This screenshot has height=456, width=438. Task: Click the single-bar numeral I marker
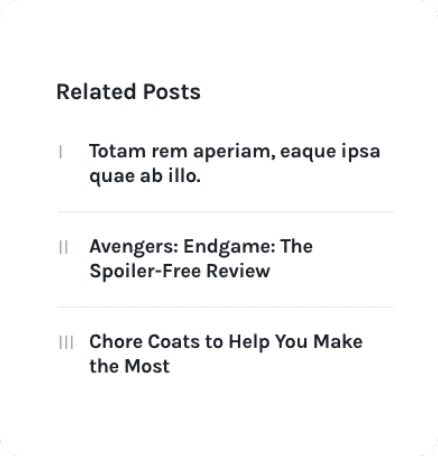point(61,152)
